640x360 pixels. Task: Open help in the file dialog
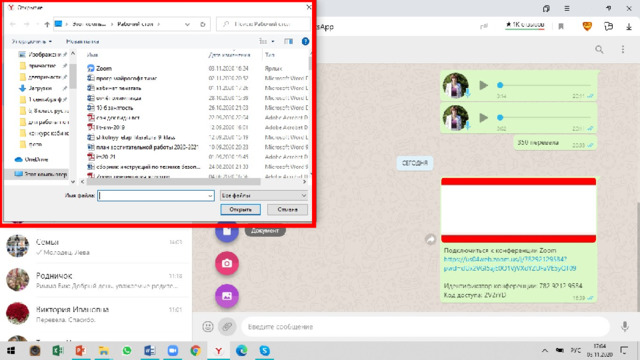[x=305, y=41]
